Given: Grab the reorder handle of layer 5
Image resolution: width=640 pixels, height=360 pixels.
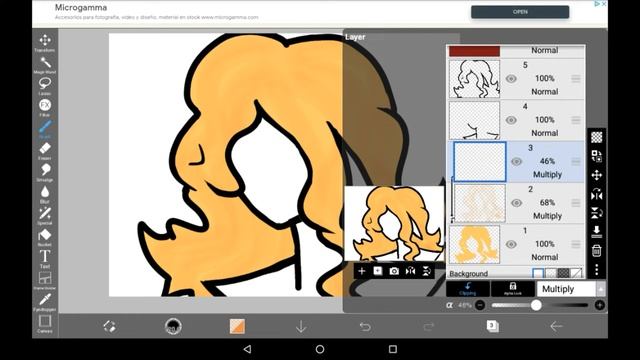Looking at the screenshot, I should point(576,79).
